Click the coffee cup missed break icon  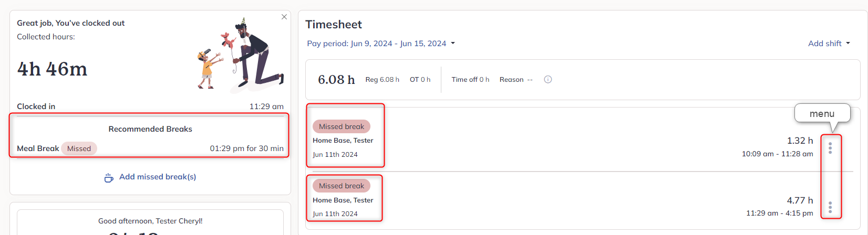109,178
